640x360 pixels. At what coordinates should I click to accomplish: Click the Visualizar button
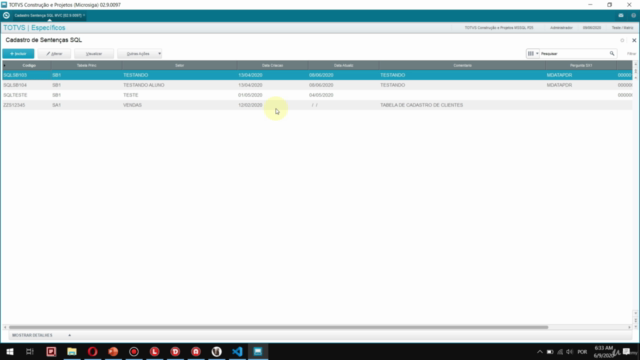click(94, 53)
